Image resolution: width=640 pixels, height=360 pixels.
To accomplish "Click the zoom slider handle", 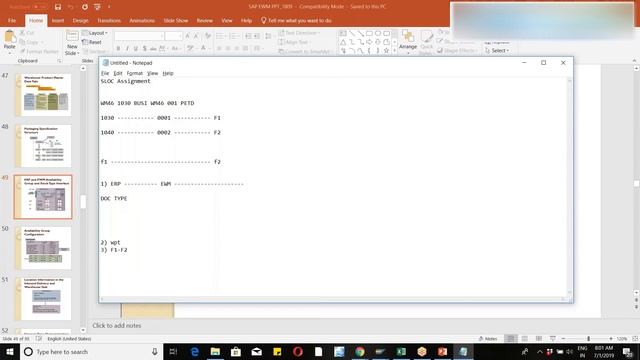I will pyautogui.click(x=589, y=339).
